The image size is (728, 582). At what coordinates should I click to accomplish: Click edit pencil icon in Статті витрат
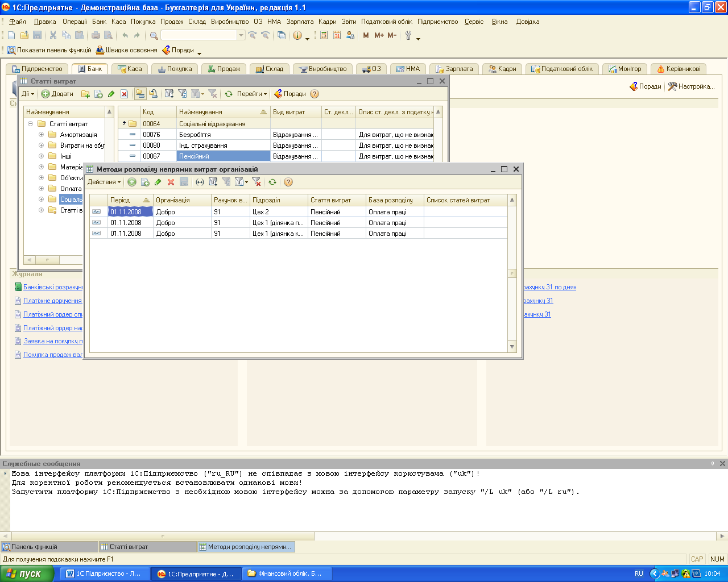click(111, 94)
